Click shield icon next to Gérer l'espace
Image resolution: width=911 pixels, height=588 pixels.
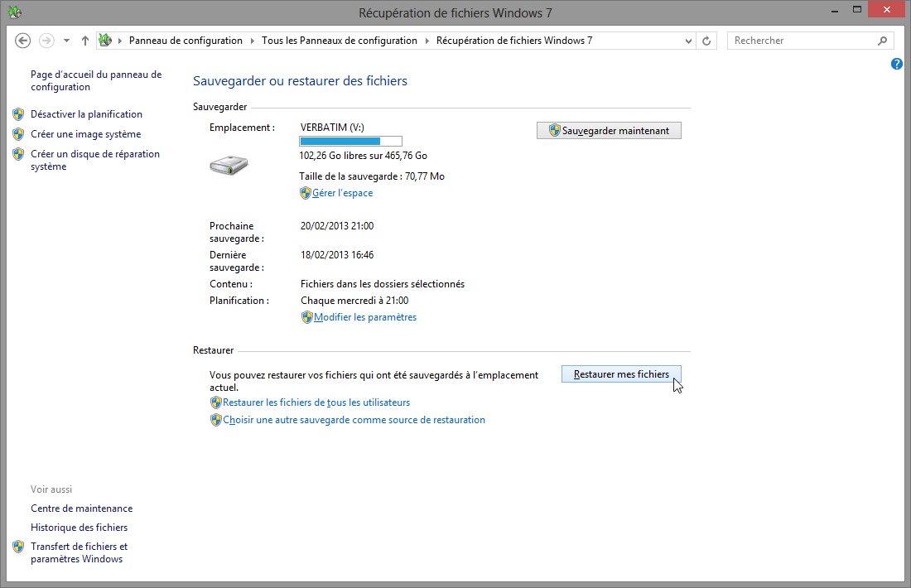tap(306, 193)
